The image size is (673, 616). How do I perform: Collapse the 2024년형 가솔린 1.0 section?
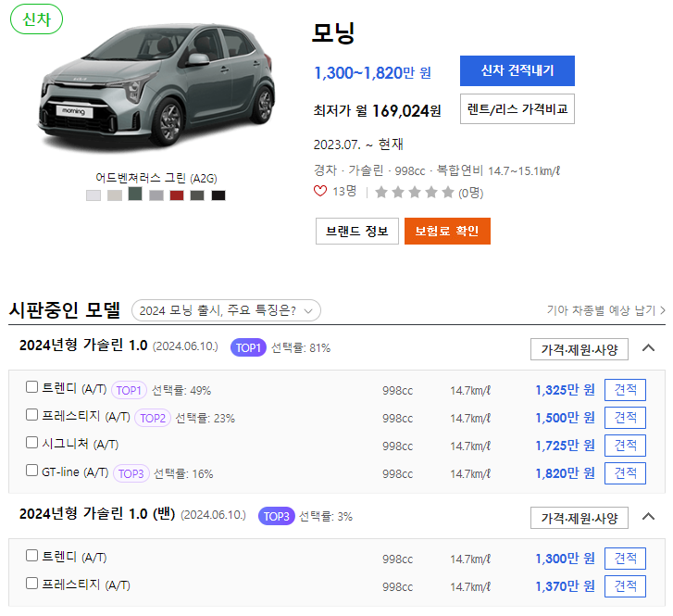(648, 348)
